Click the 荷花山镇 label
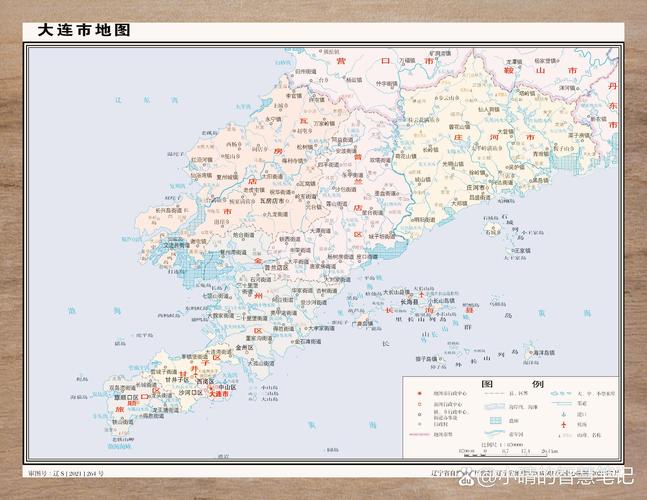647x500 pixels. pos(406,156)
